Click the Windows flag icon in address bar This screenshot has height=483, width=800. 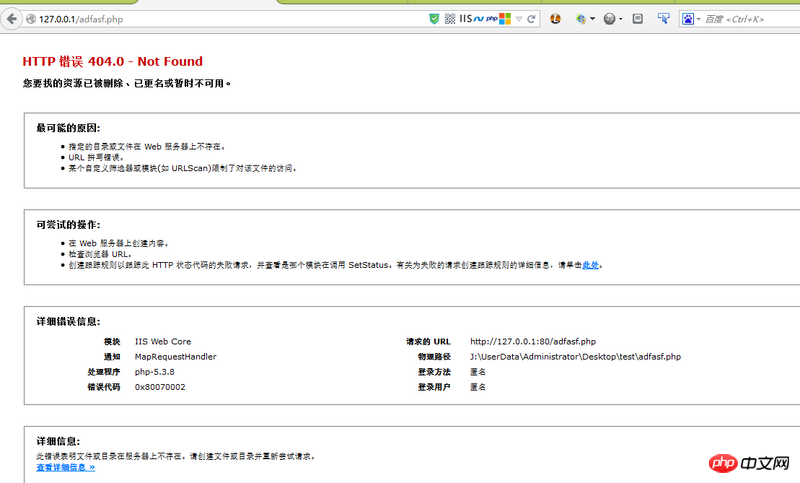pos(505,19)
